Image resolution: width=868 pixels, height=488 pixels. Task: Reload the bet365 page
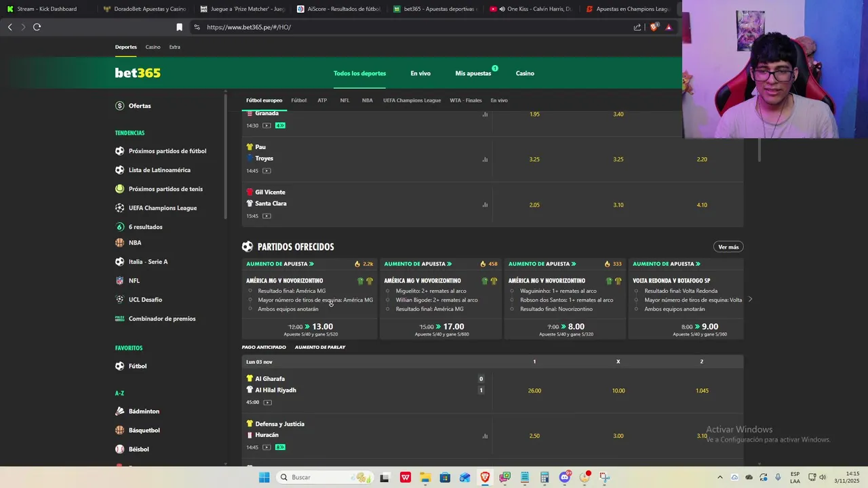pyautogui.click(x=37, y=27)
